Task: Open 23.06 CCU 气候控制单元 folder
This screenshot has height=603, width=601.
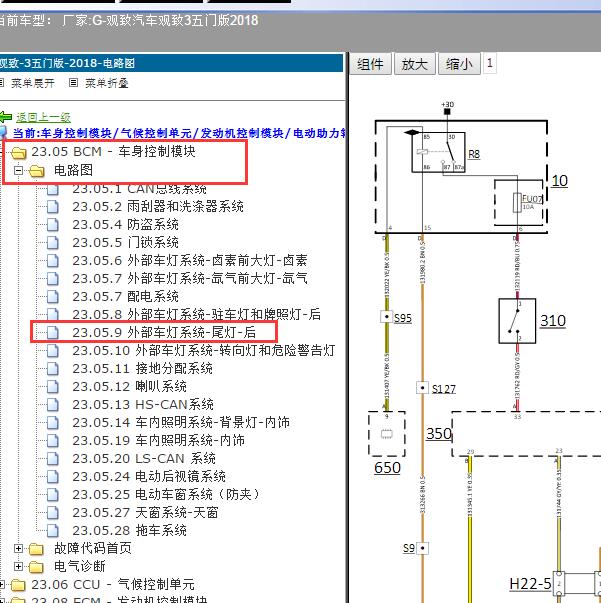Action: click(x=113, y=585)
